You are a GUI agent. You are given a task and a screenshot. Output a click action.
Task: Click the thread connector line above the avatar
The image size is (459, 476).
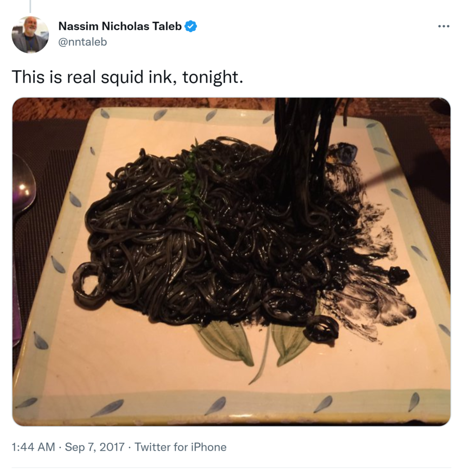point(30,6)
